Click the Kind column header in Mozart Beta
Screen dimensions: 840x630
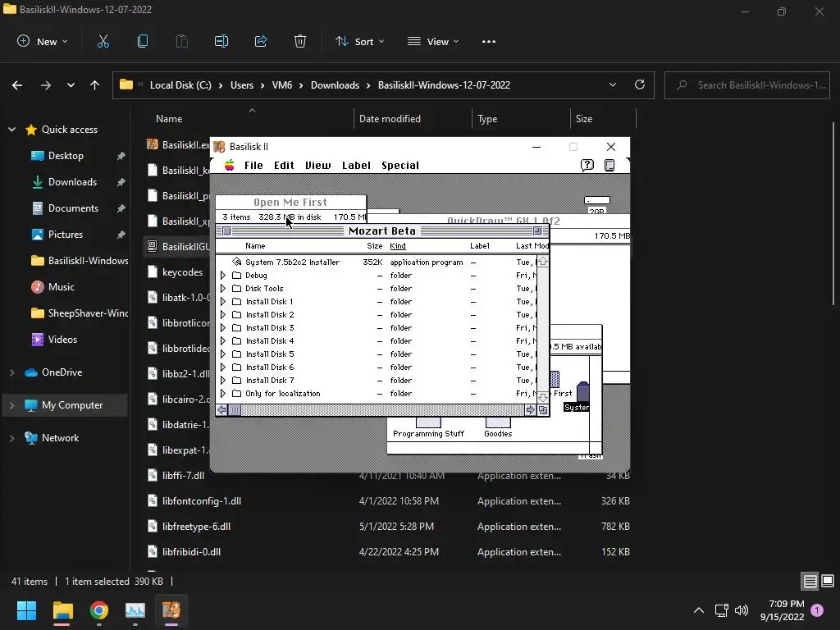[398, 246]
